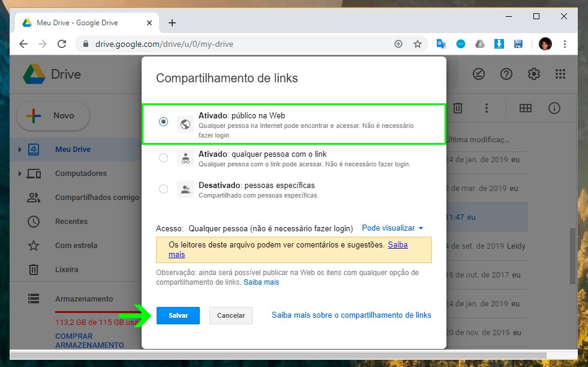
Task: Select 'Ativado: qualquer pessoa com o link'
Action: pos(164,158)
